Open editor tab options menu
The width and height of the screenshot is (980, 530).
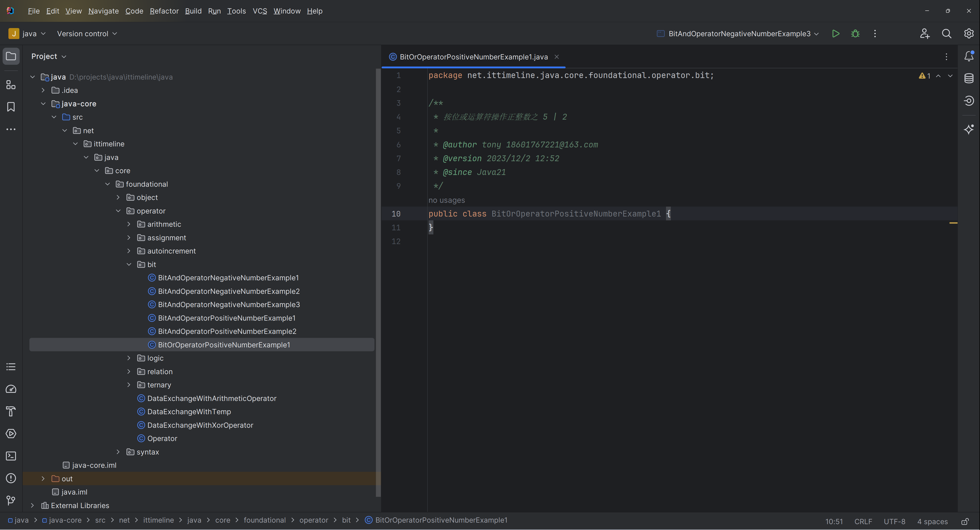click(946, 57)
